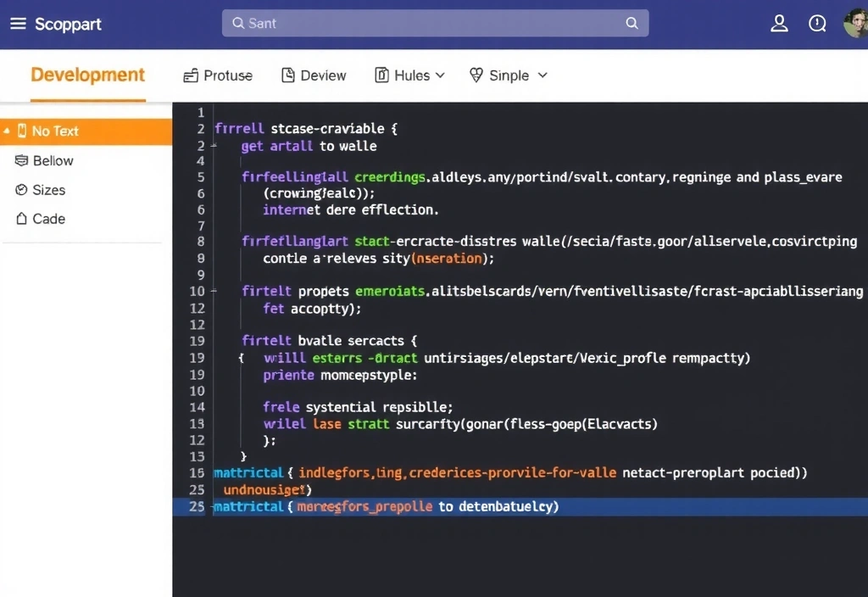This screenshot has height=597, width=868.
Task: Open the hamburger menu beside Scoppart
Action: pyautogui.click(x=18, y=24)
